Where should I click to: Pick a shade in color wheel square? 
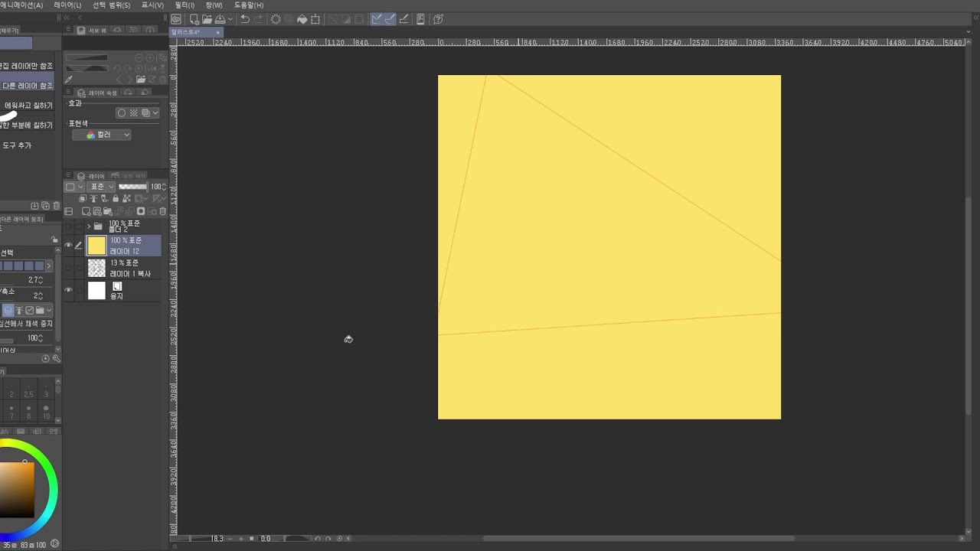pos(17,490)
